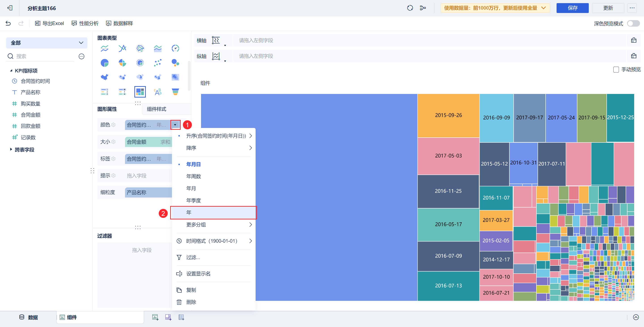Click the exit editor icon at top left
The height and width of the screenshot is (327, 644).
pyautogui.click(x=10, y=8)
